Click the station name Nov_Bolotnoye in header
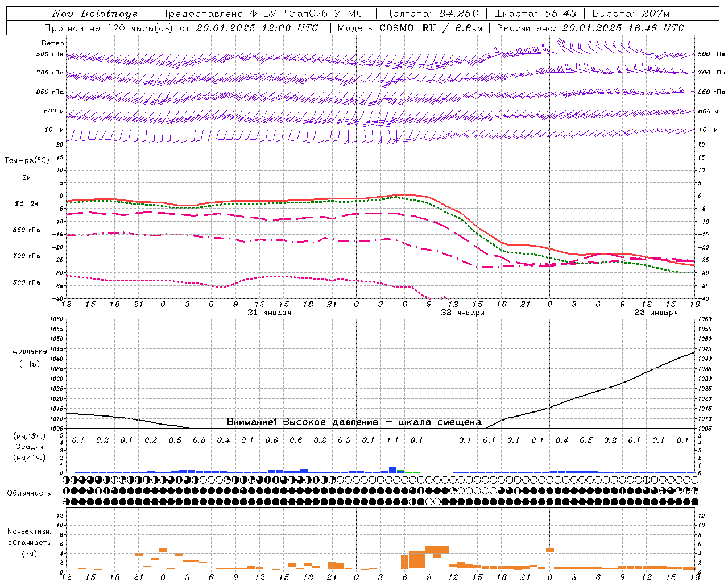 pos(95,14)
